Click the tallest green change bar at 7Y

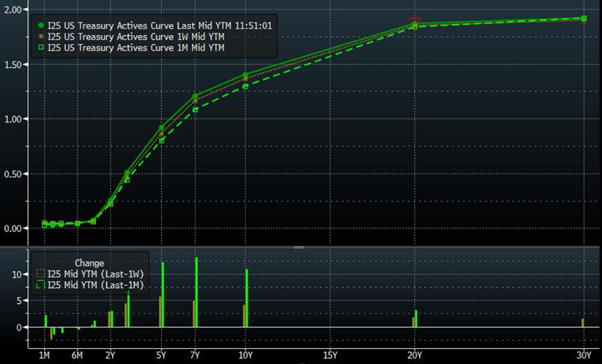[x=197, y=292]
